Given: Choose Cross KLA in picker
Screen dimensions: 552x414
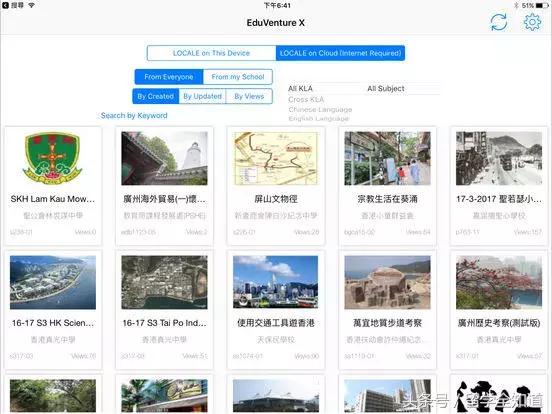Looking at the screenshot, I should [306, 99].
